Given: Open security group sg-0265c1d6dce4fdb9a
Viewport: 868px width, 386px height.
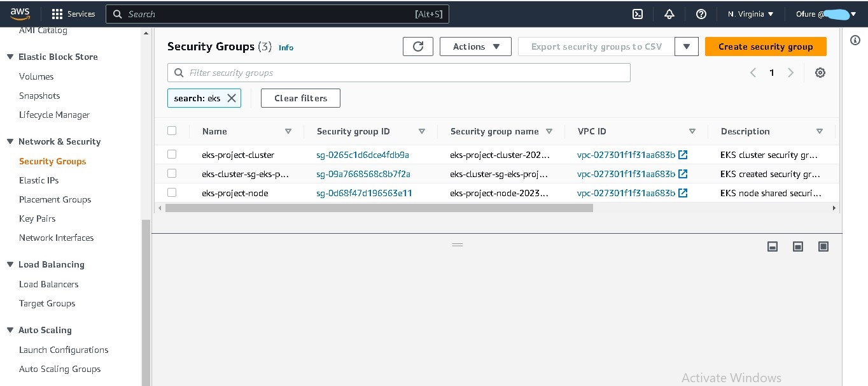Looking at the screenshot, I should coord(363,155).
